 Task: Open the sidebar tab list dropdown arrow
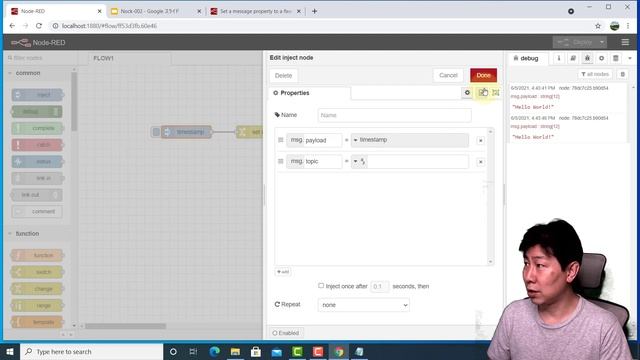(x=630, y=58)
